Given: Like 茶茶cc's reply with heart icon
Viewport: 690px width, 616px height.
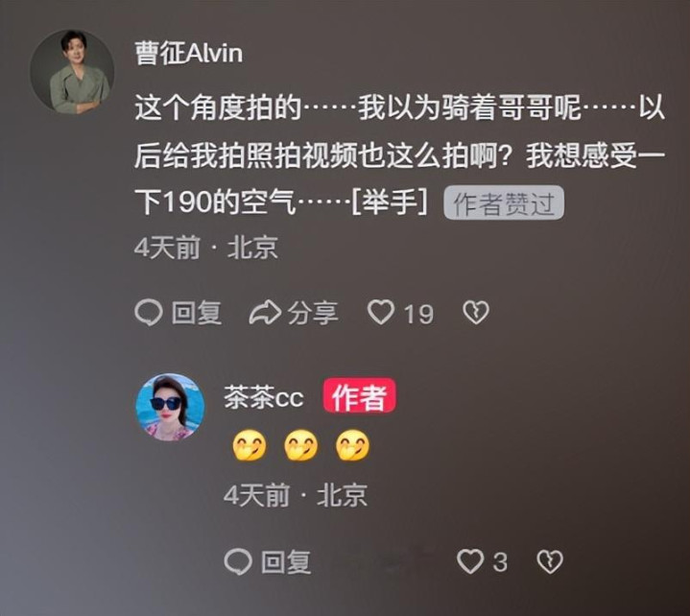Looking at the screenshot, I should pos(470,561).
